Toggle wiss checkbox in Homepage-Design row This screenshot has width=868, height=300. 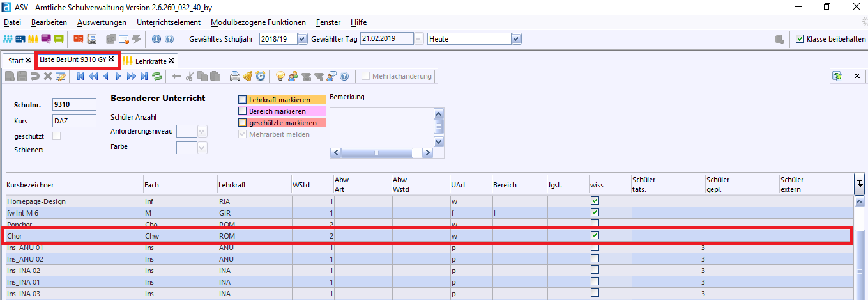pyautogui.click(x=595, y=201)
